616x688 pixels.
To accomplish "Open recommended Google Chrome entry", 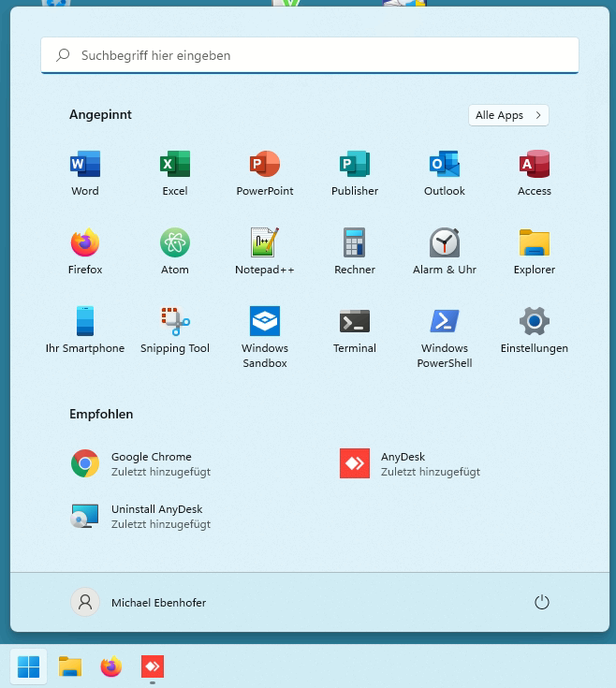I will (140, 463).
